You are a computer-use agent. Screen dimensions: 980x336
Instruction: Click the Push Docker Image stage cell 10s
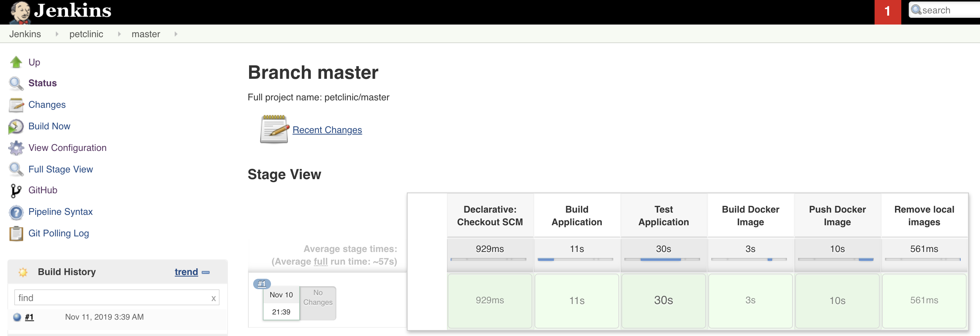point(837,301)
